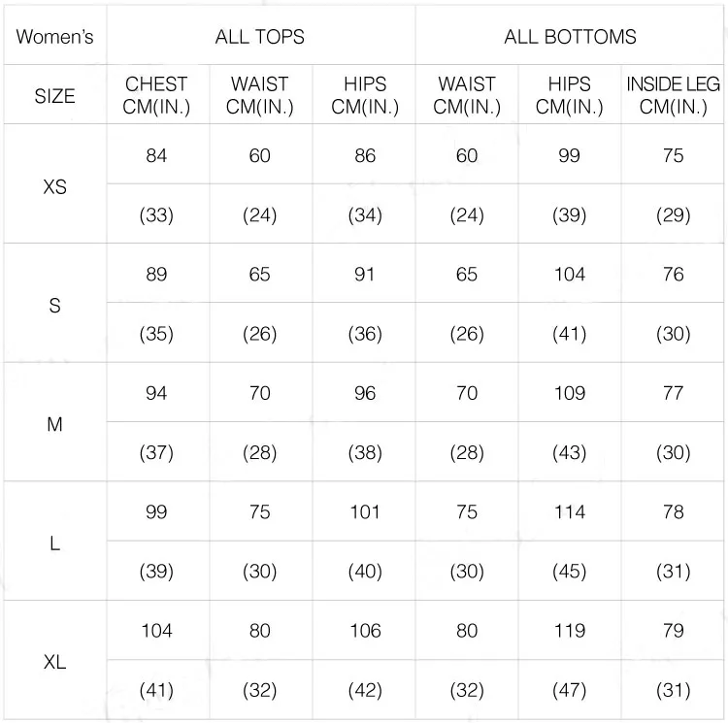Click the XS inside leg inches (29)
The width and height of the screenshot is (728, 723).
click(x=674, y=214)
